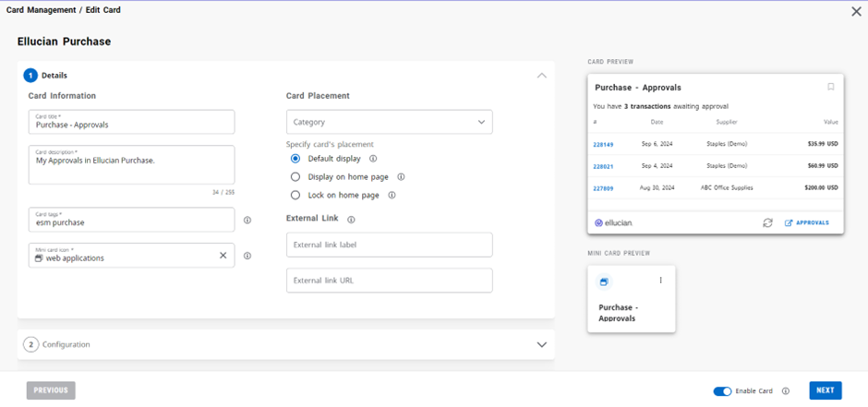Image resolution: width=868 pixels, height=407 pixels.
Task: Click the 3 transactions awaiting approval text
Action: click(660, 106)
